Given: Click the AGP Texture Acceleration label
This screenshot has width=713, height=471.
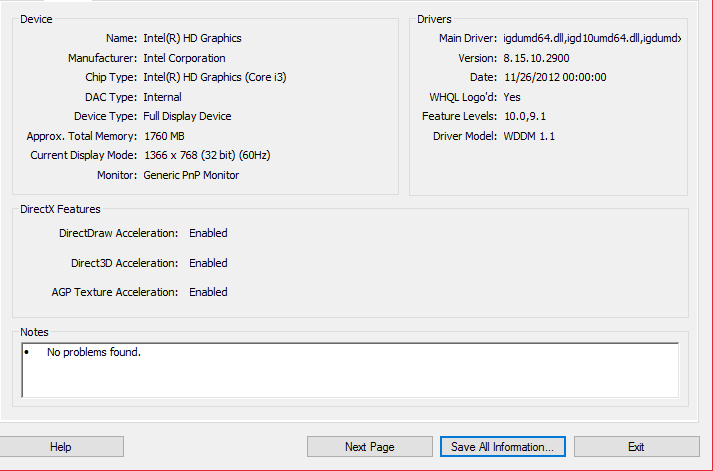Looking at the screenshot, I should tap(115, 292).
